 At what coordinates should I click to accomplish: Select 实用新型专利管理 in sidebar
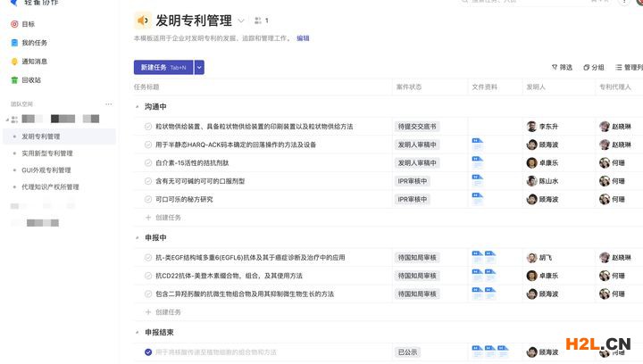coord(47,153)
